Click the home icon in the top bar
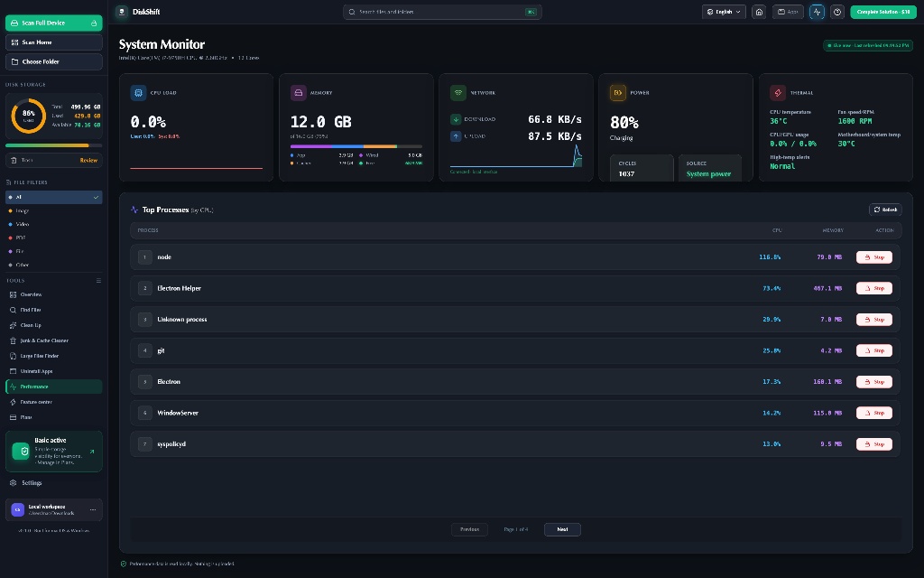 pyautogui.click(x=759, y=12)
